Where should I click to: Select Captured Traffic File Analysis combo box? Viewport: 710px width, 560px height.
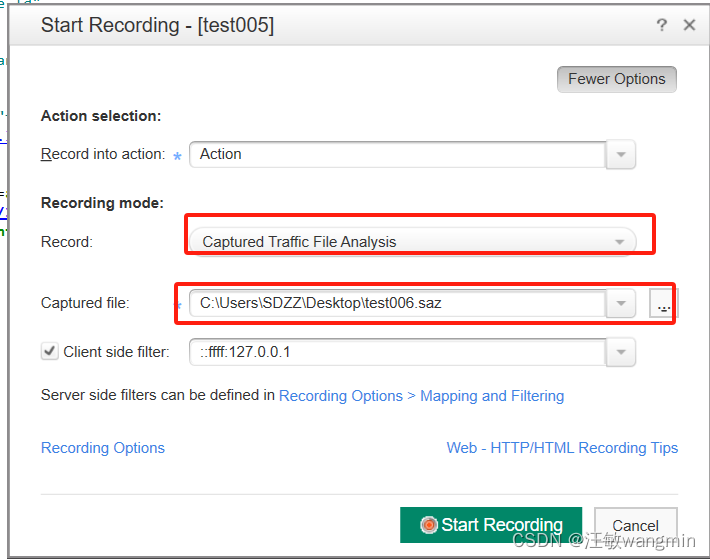[x=413, y=242]
